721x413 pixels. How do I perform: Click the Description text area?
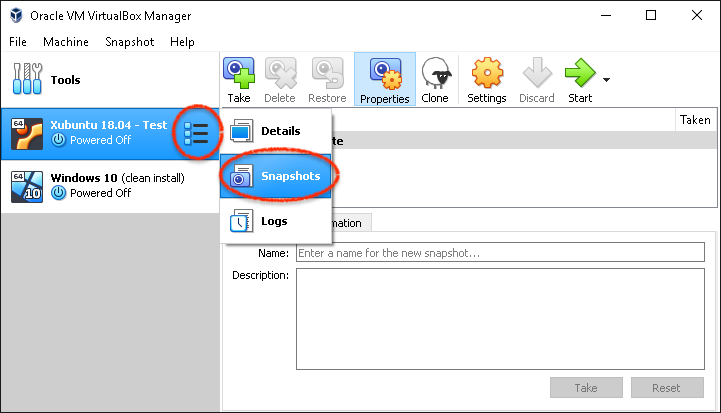pyautogui.click(x=500, y=319)
